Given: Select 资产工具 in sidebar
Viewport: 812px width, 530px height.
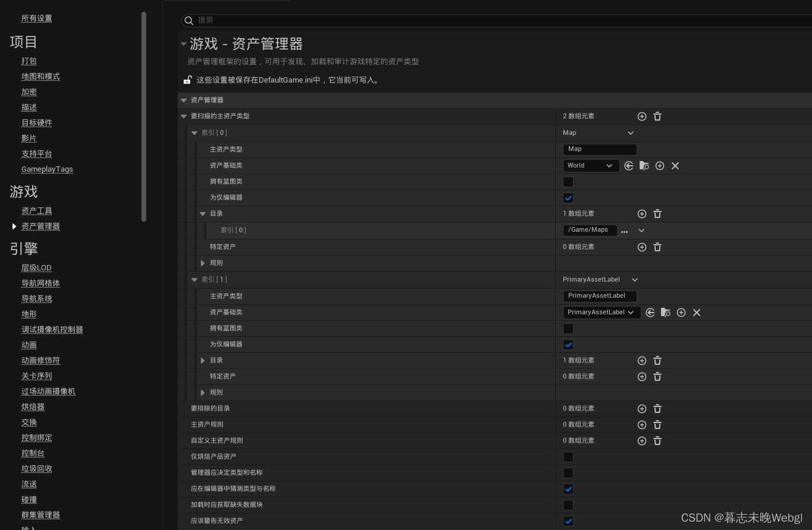Looking at the screenshot, I should (37, 211).
